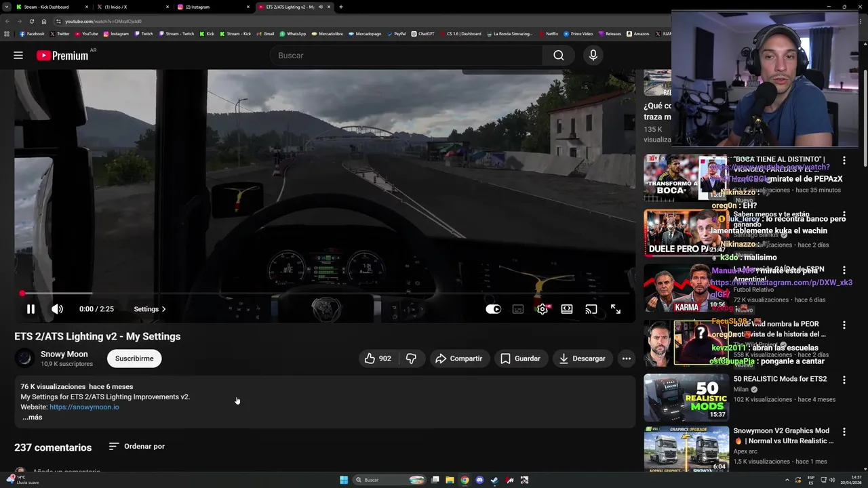
Task: Pause the video with the pause button
Action: point(31,309)
